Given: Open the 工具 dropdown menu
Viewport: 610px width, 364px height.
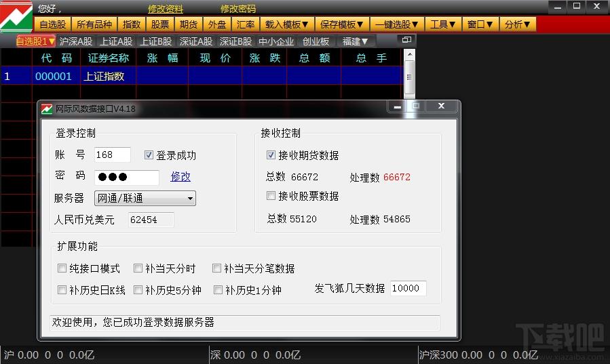Looking at the screenshot, I should (x=442, y=24).
